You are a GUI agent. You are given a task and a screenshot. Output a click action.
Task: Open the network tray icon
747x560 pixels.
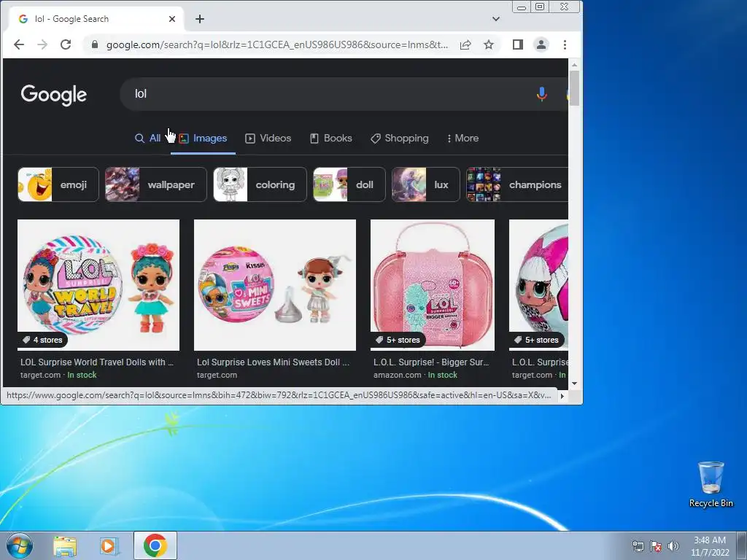[x=638, y=546]
